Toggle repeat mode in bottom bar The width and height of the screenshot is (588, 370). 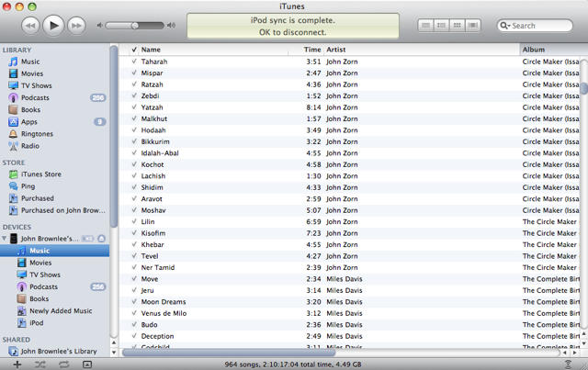pos(63,364)
